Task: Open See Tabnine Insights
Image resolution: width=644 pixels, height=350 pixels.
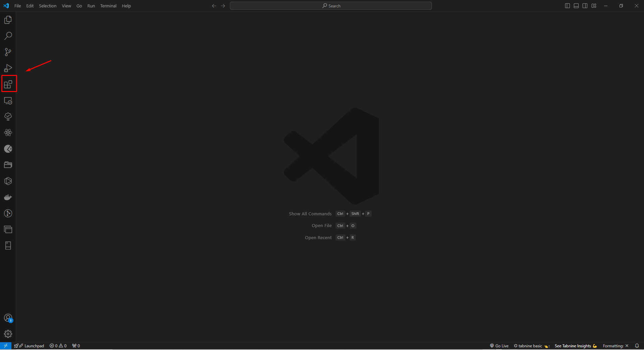Action: [576, 346]
